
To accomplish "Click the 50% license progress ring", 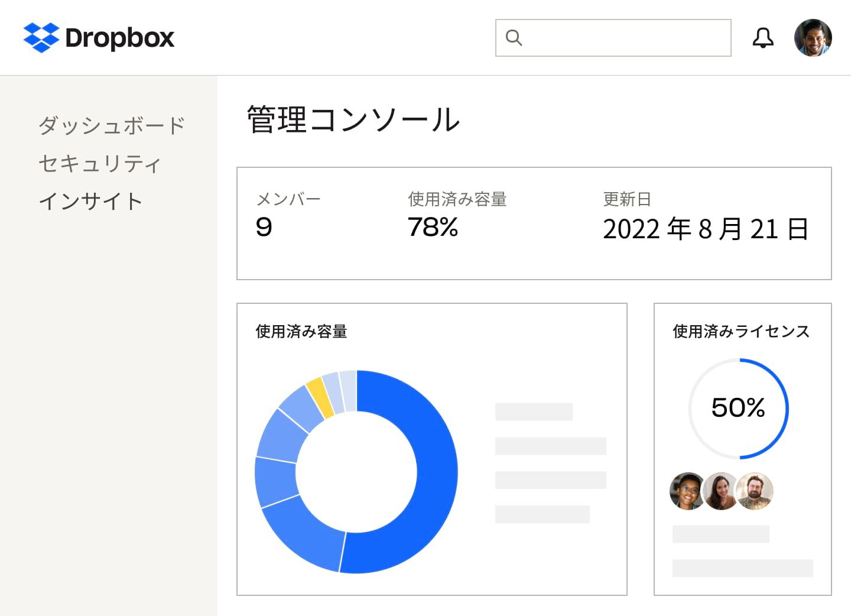I will pos(738,407).
